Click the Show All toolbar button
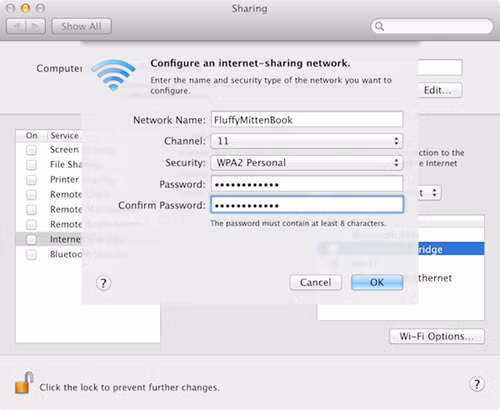 (x=81, y=26)
